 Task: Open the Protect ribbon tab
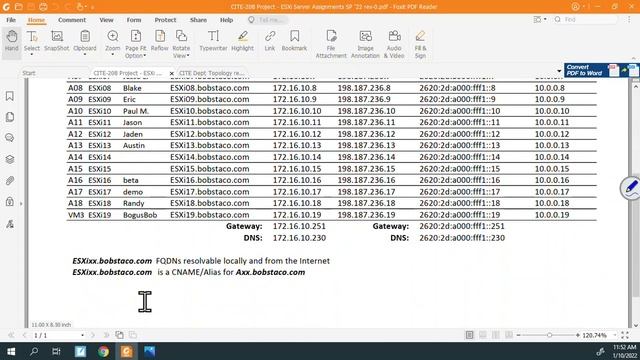[x=165, y=20]
